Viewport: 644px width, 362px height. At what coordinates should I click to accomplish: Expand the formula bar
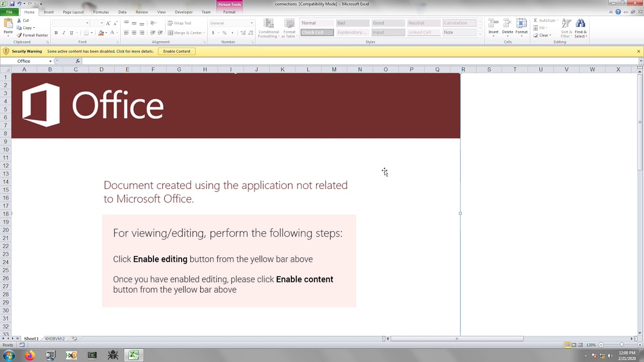coord(640,61)
